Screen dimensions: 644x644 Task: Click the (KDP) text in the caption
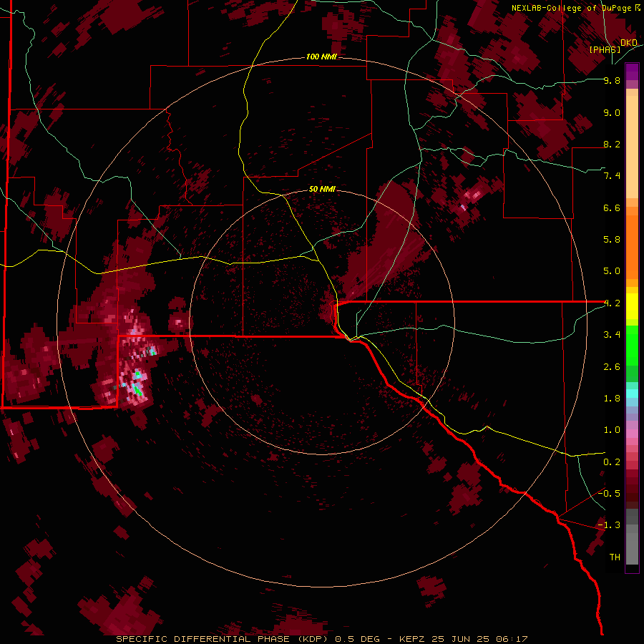[313, 639]
